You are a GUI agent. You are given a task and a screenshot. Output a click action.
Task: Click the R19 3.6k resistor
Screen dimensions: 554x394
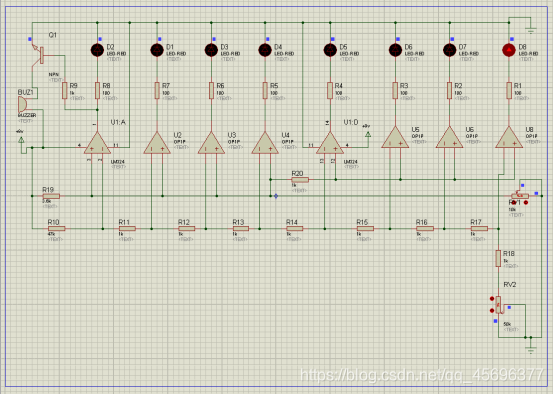(51, 196)
